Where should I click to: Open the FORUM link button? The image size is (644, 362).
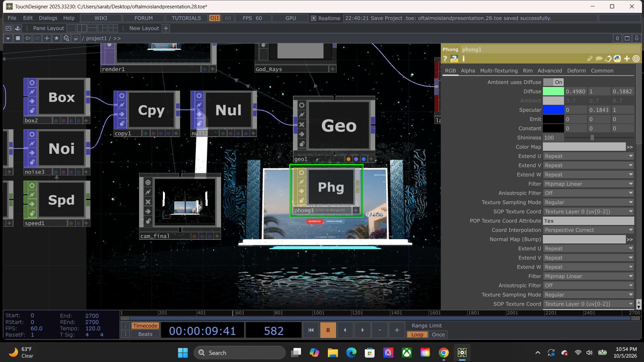(x=143, y=18)
